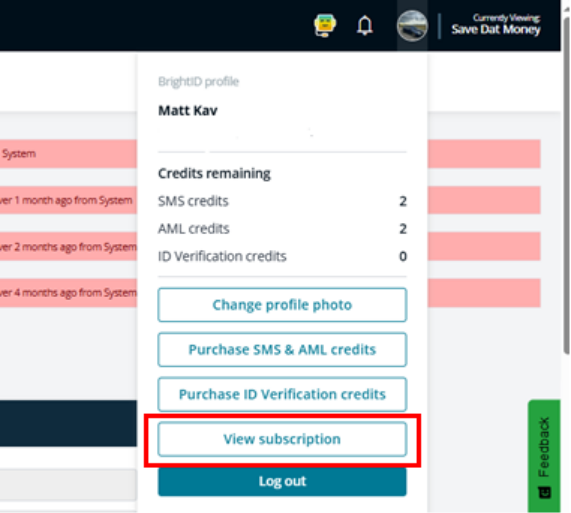Click the profile avatar photo
This screenshot has height=513, width=571.
pyautogui.click(x=412, y=26)
